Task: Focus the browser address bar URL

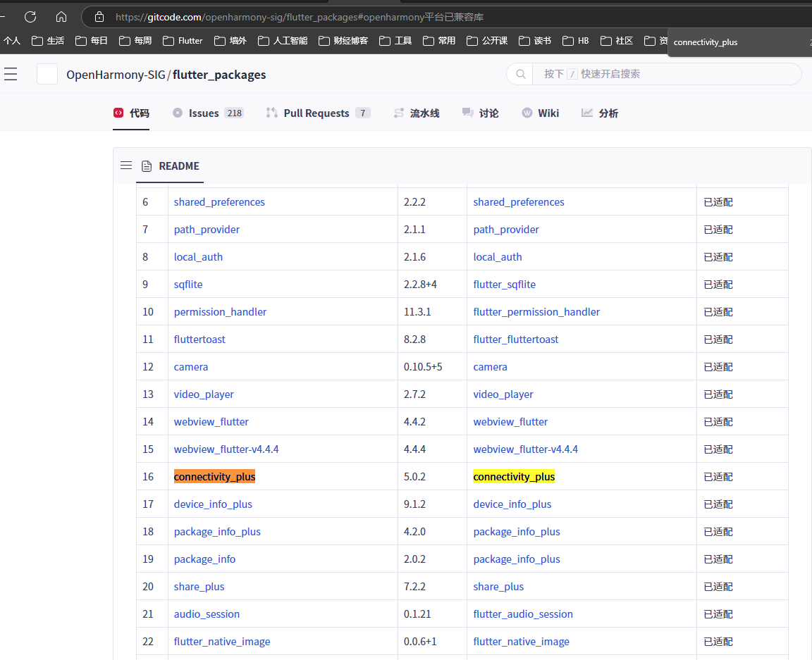Action: click(x=300, y=17)
